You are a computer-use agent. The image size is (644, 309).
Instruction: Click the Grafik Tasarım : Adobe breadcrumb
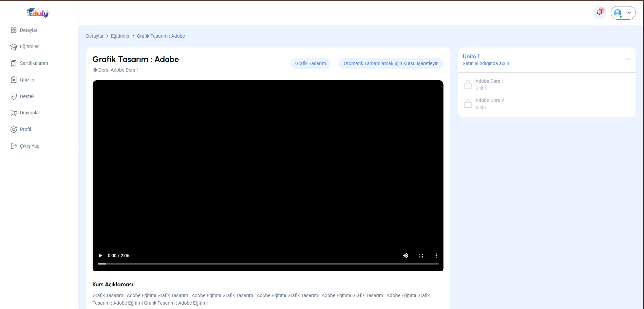tap(161, 36)
